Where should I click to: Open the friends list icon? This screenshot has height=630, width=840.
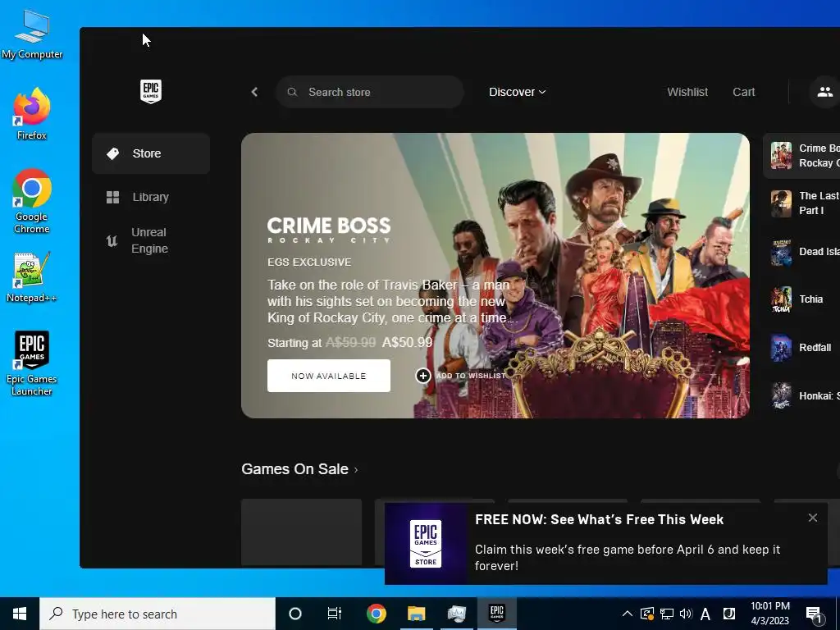coord(824,92)
